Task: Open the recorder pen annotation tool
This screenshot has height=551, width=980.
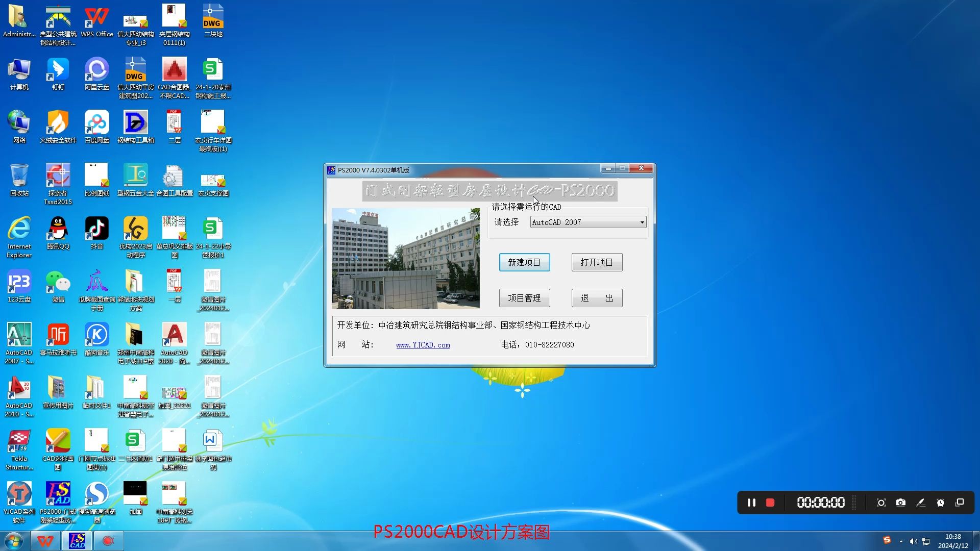Action: click(x=921, y=503)
